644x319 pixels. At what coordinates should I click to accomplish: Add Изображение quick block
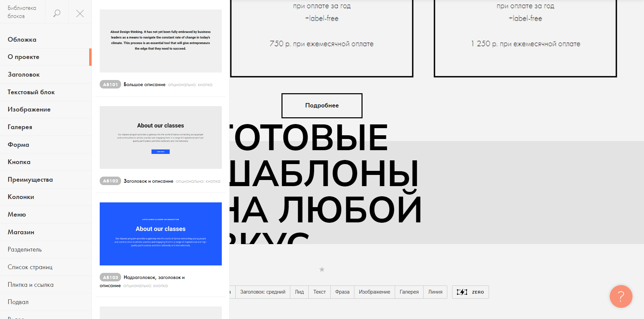(x=375, y=292)
